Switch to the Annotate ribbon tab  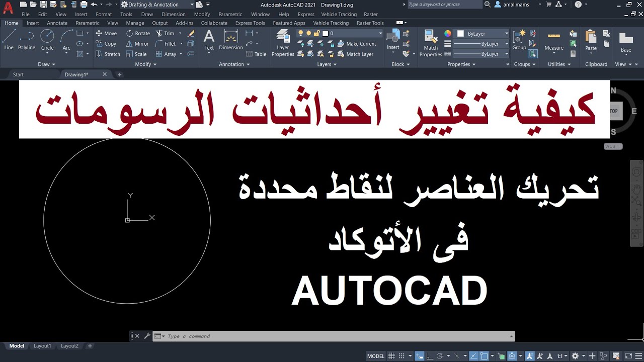pyautogui.click(x=57, y=23)
